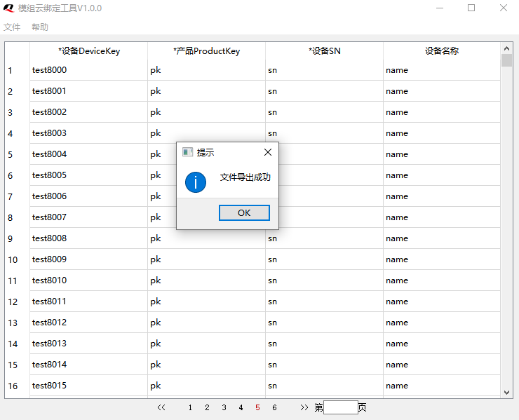Select row header number 1

18,70
